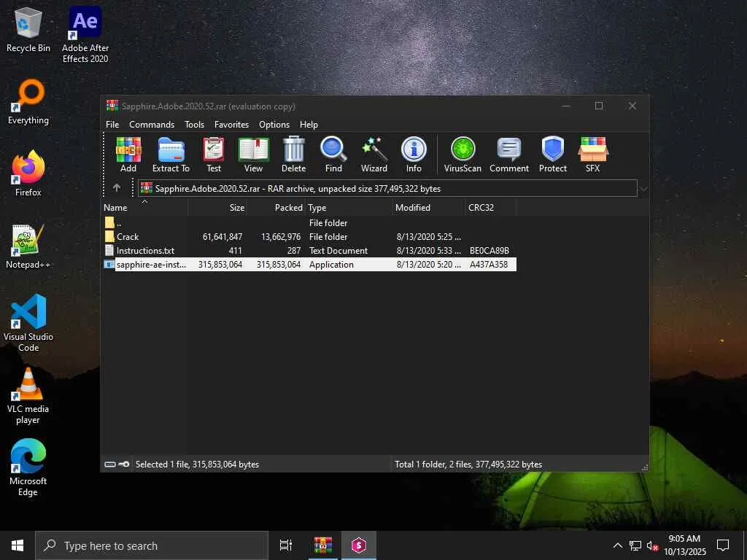
Task: Click the 'Selected 1 file' status text
Action: point(197,464)
